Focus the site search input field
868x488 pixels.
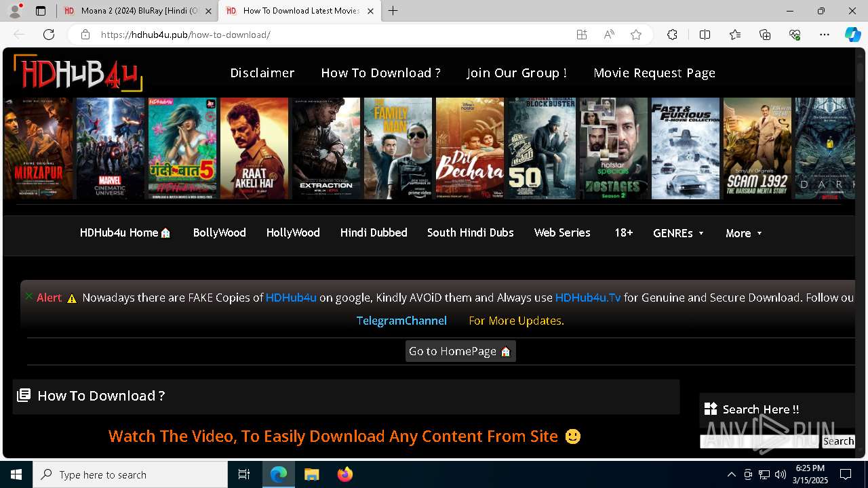coord(759,441)
